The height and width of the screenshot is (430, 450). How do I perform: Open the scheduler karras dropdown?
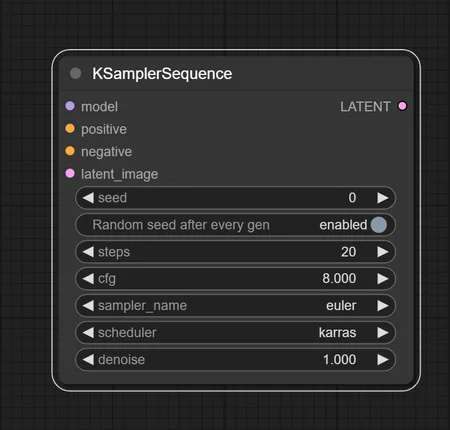point(235,333)
